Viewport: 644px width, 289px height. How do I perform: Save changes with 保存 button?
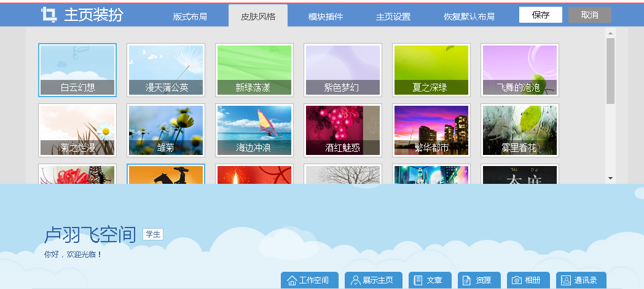click(x=541, y=15)
